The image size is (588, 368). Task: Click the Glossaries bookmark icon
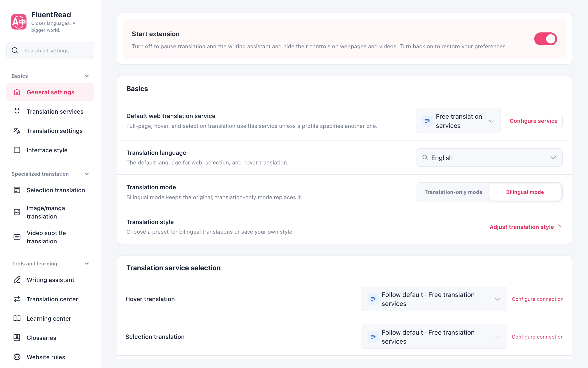[x=17, y=338]
